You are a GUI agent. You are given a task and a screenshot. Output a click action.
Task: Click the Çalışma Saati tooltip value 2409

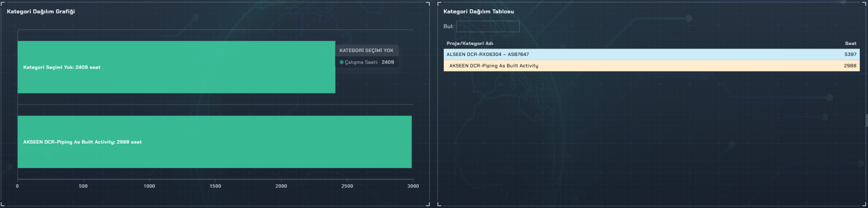(387, 62)
